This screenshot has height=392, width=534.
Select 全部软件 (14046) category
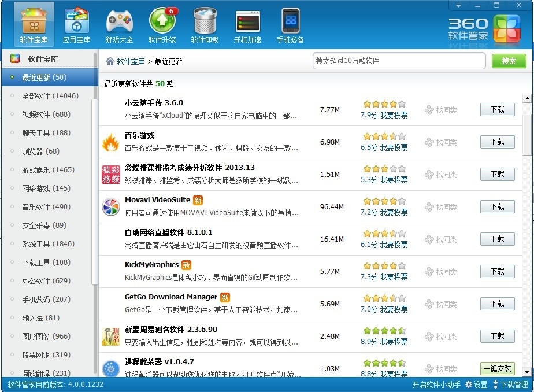coord(50,96)
